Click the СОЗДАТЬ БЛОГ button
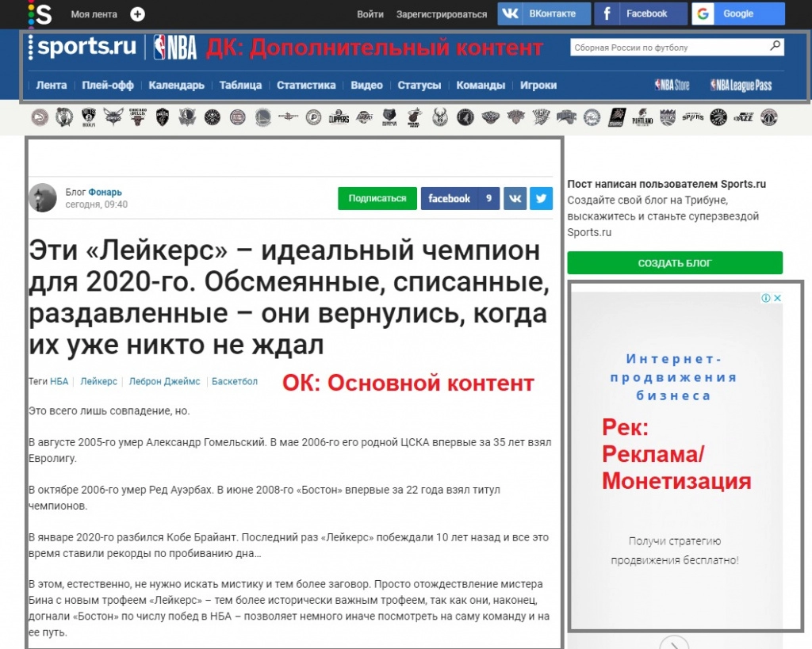 tap(675, 263)
